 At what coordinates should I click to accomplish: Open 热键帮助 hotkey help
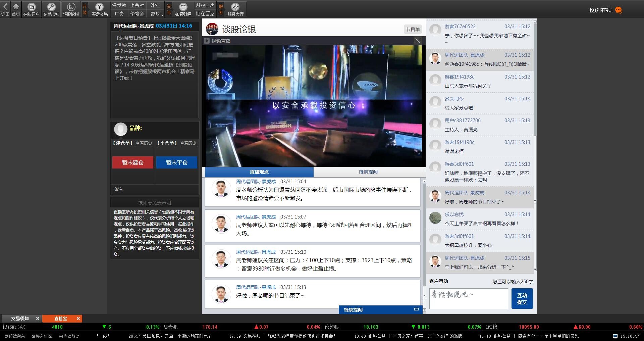click(69, 336)
